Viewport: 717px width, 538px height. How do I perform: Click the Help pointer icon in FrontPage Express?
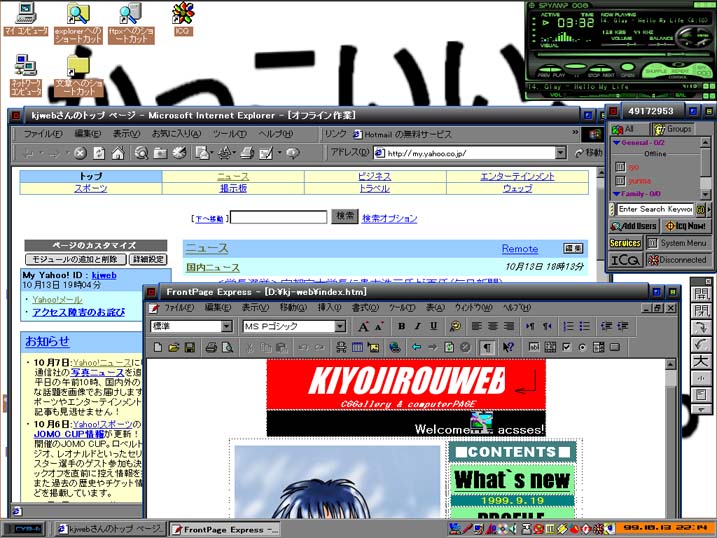coord(508,347)
